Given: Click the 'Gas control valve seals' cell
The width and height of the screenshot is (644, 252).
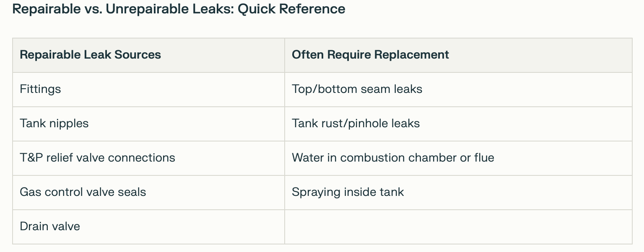Looking at the screenshot, I should (x=83, y=192).
